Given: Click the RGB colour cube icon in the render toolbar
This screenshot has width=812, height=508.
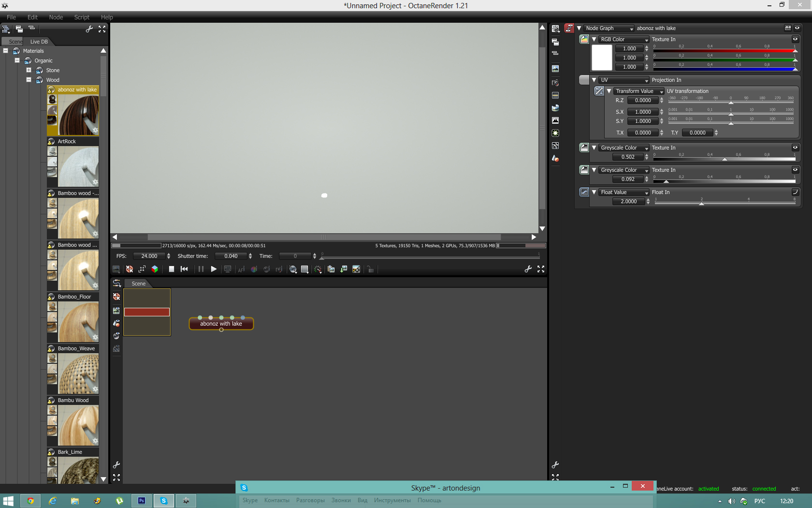Looking at the screenshot, I should [155, 269].
